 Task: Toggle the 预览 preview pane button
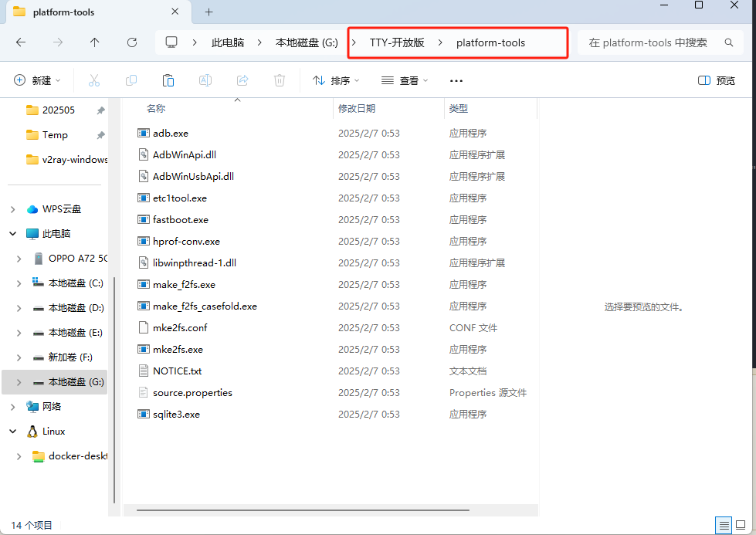[716, 80]
